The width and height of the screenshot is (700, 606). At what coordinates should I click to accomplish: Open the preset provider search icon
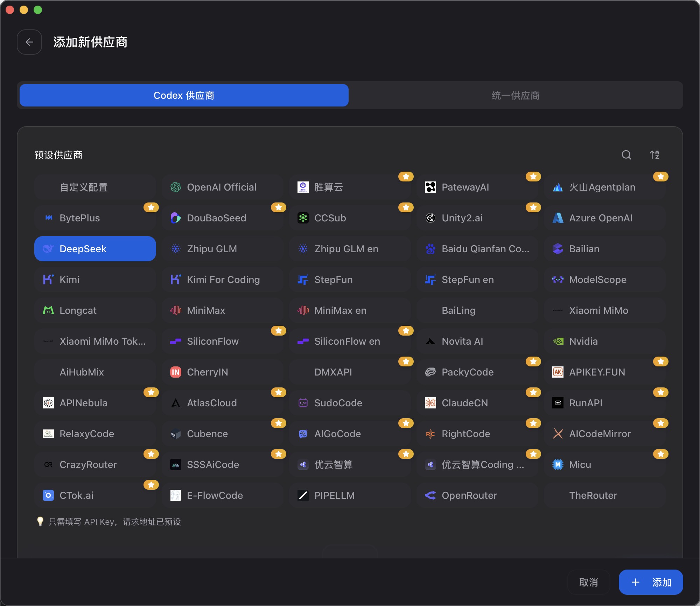point(626,155)
